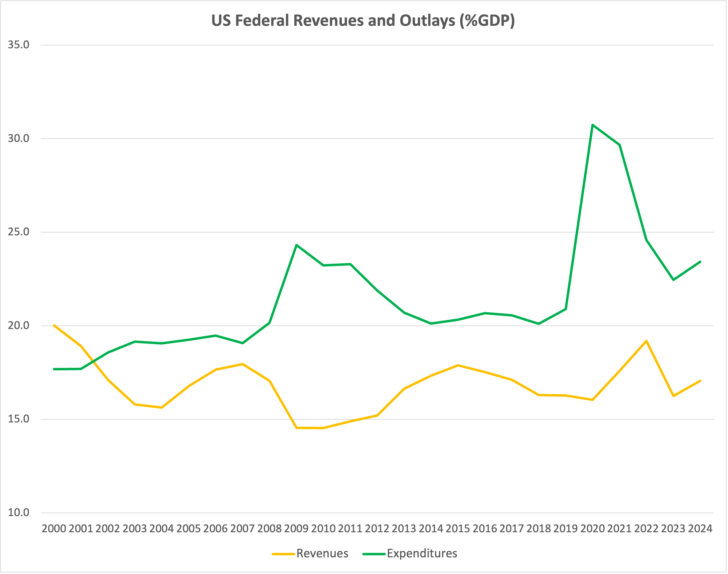Click the chart title text
This screenshot has height=574, width=728.
363,21
